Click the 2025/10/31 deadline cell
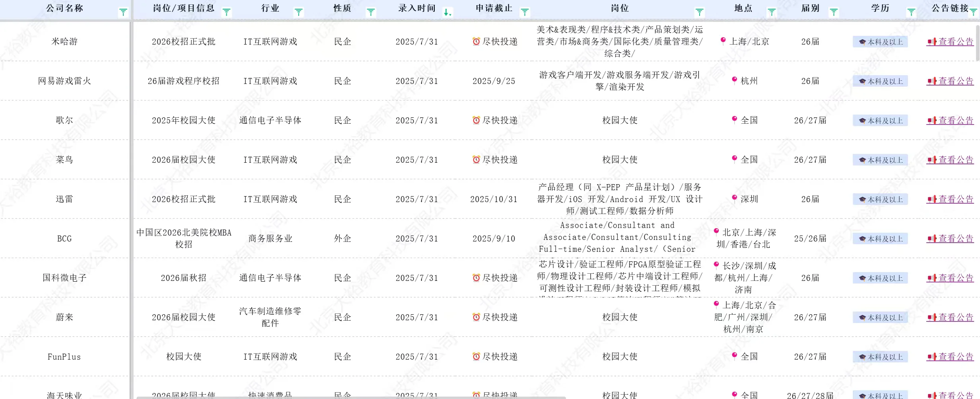 tap(494, 199)
